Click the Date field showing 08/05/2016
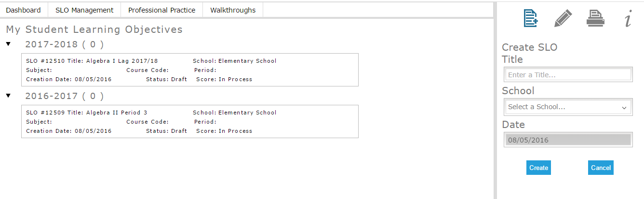Screen dimensions: 644x199 tap(568, 140)
